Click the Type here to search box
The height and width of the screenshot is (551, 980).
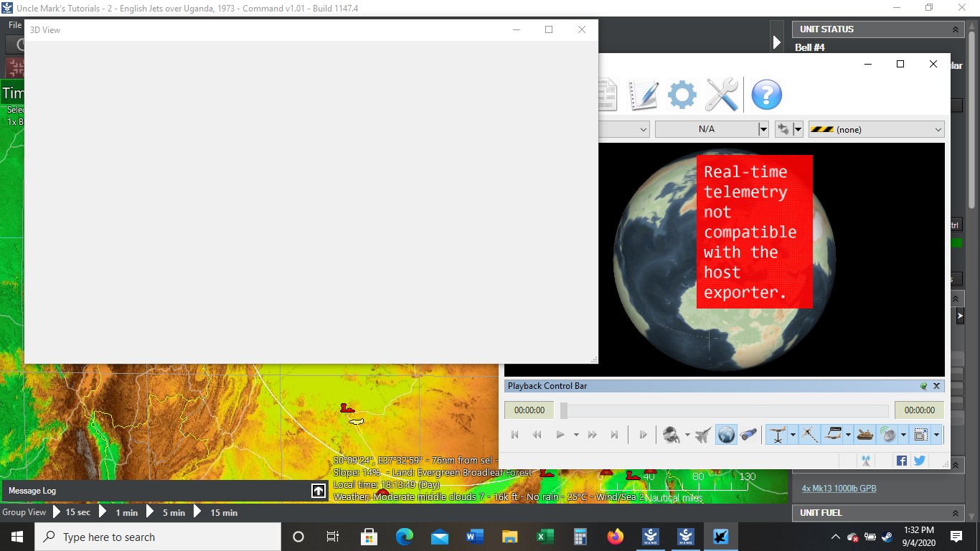pos(157,537)
